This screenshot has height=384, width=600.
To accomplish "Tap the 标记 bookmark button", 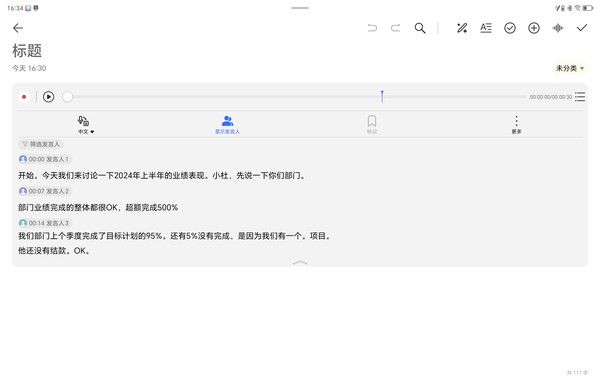I will 372,125.
